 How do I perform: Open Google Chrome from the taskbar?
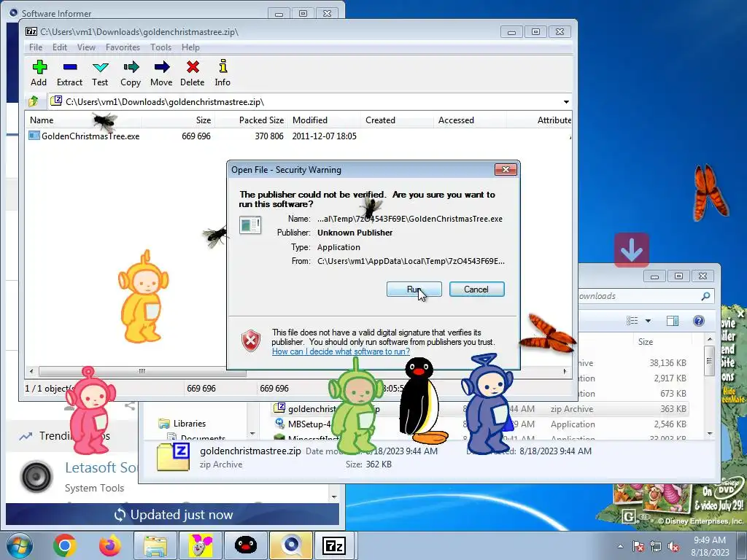(x=65, y=545)
